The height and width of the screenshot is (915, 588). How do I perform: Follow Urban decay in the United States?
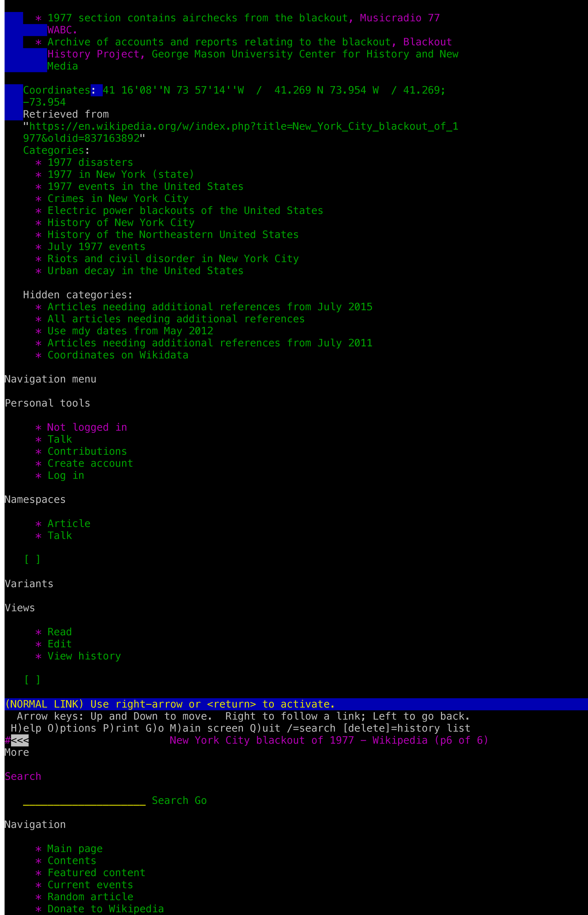[x=145, y=271]
